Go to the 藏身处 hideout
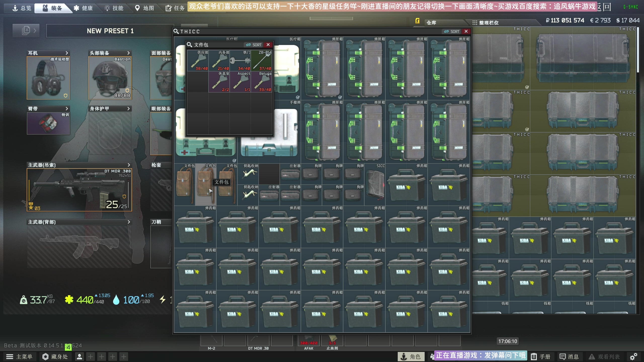Screen dimensions: 644x362 click(x=55, y=356)
